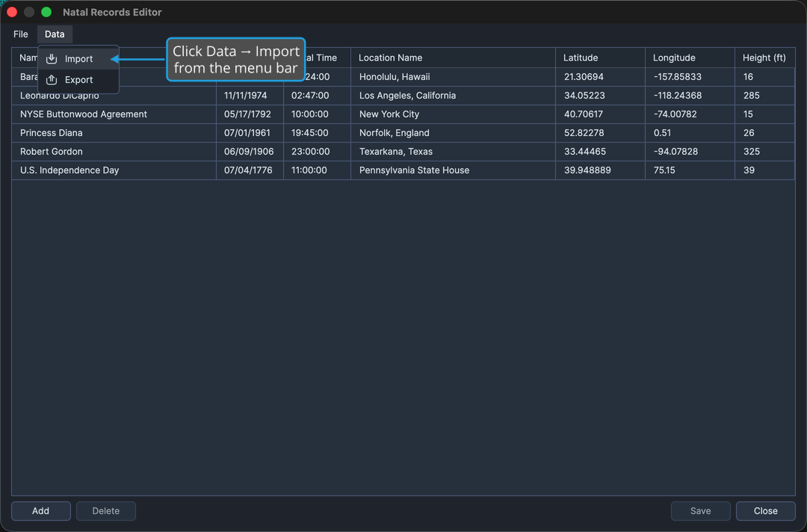
Task: Click the Texarkana, Texas location cell
Action: tap(453, 152)
